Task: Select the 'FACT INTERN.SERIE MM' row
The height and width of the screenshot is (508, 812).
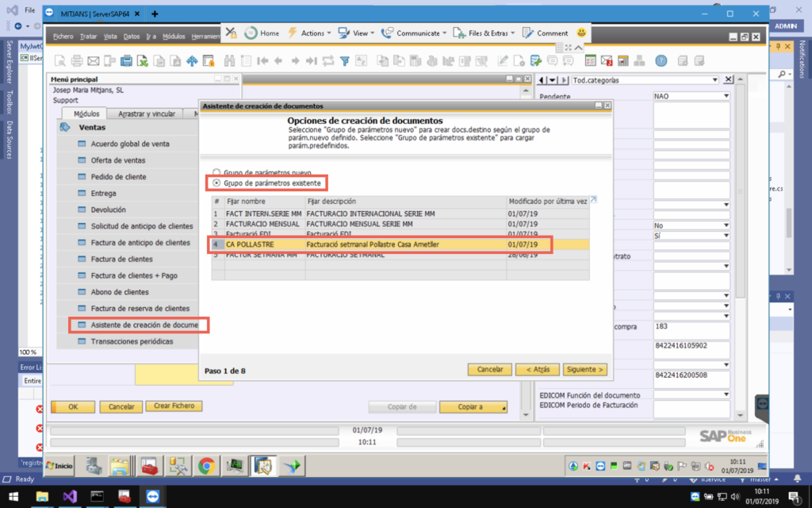Action: point(400,214)
